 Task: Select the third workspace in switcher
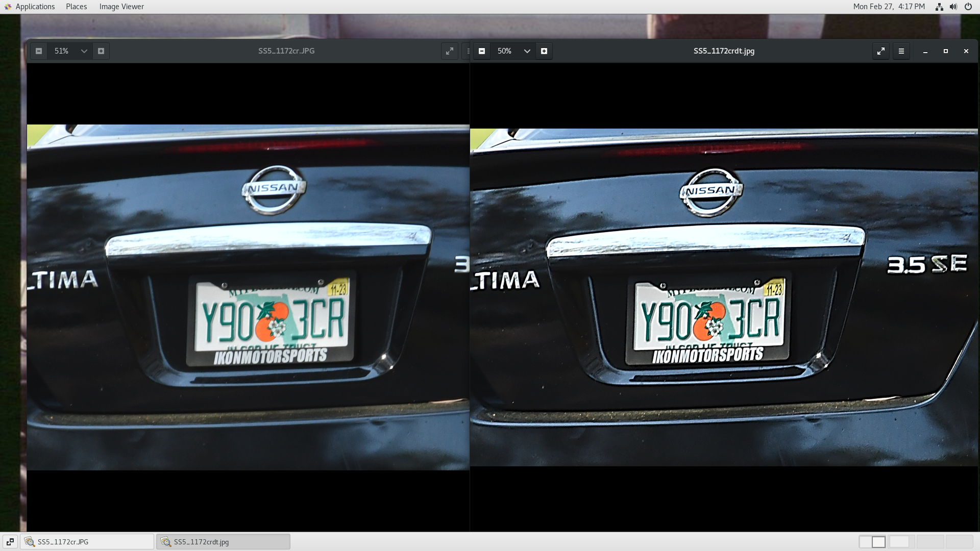pyautogui.click(x=930, y=542)
